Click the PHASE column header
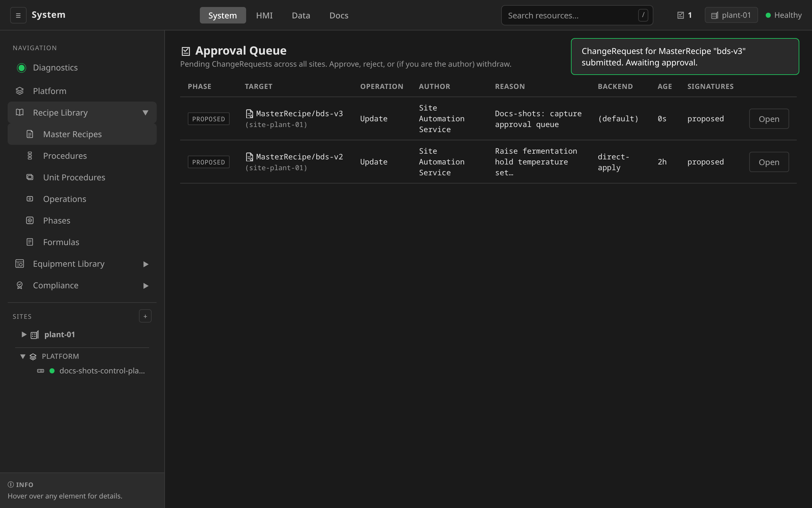The height and width of the screenshot is (508, 812). click(x=200, y=86)
